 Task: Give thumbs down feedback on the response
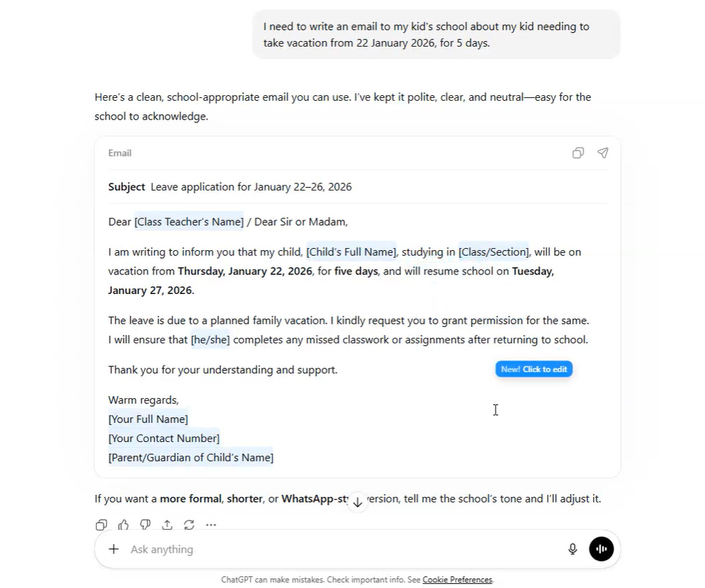pos(145,525)
